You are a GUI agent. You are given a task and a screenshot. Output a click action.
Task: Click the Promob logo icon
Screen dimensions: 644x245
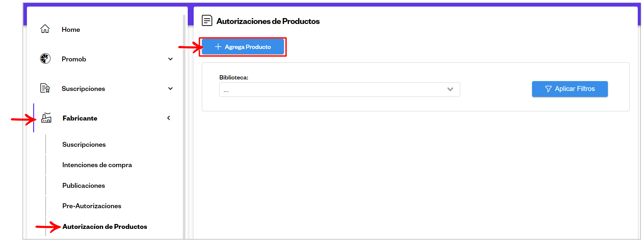click(x=45, y=58)
